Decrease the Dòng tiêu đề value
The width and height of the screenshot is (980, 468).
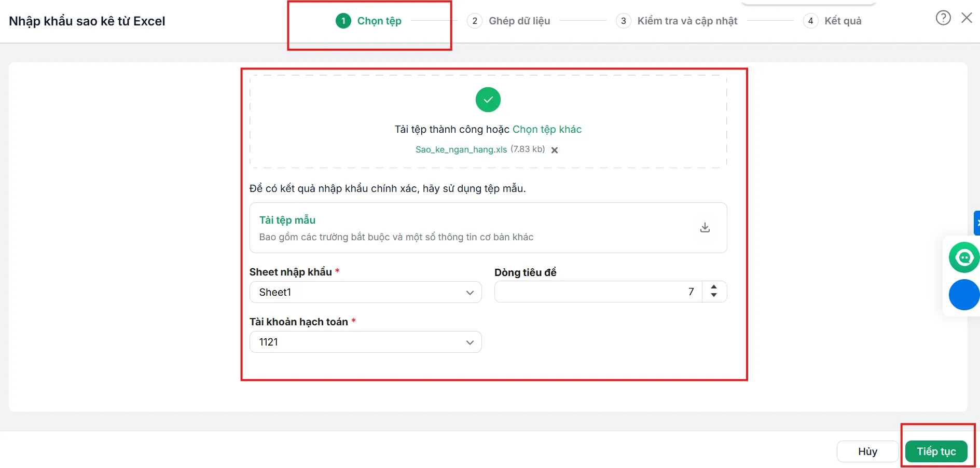click(x=714, y=295)
